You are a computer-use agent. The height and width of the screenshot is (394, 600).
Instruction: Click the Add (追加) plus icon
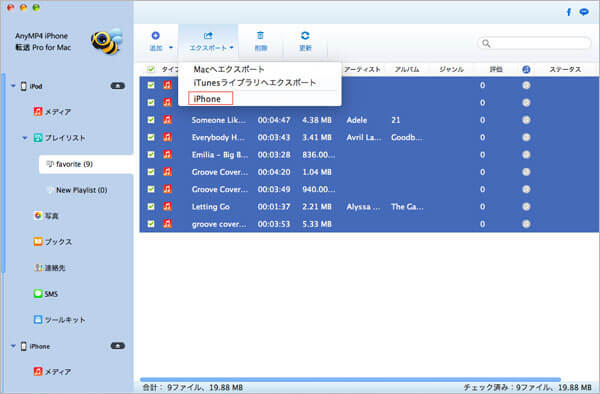[155, 36]
